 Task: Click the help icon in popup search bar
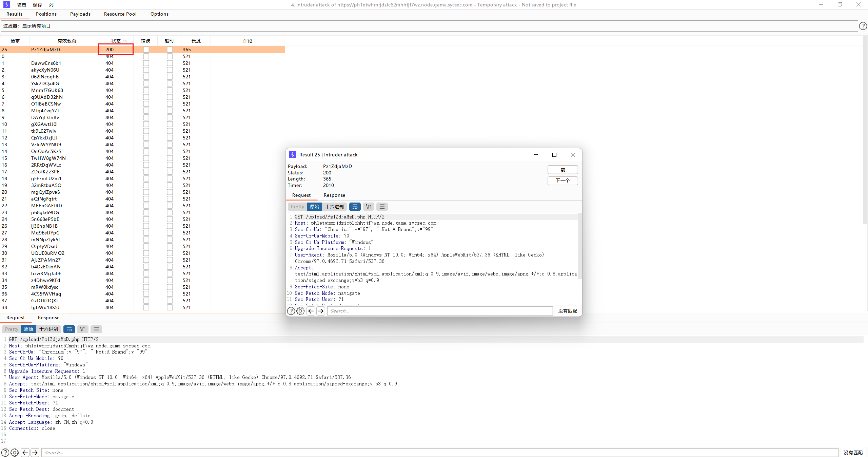point(291,311)
